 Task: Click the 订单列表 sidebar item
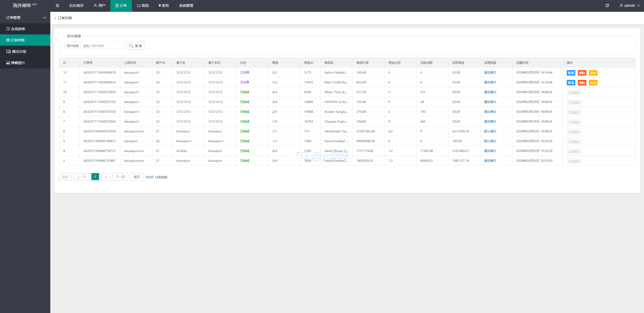tap(17, 40)
